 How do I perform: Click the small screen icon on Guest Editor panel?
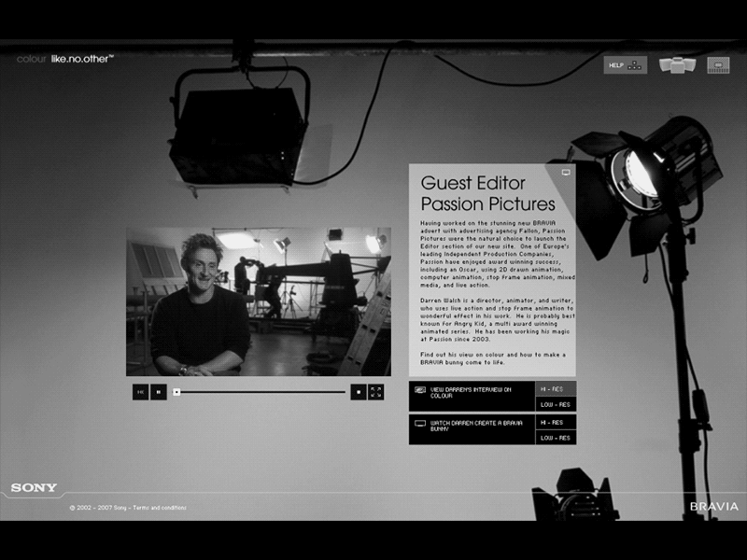[x=566, y=173]
